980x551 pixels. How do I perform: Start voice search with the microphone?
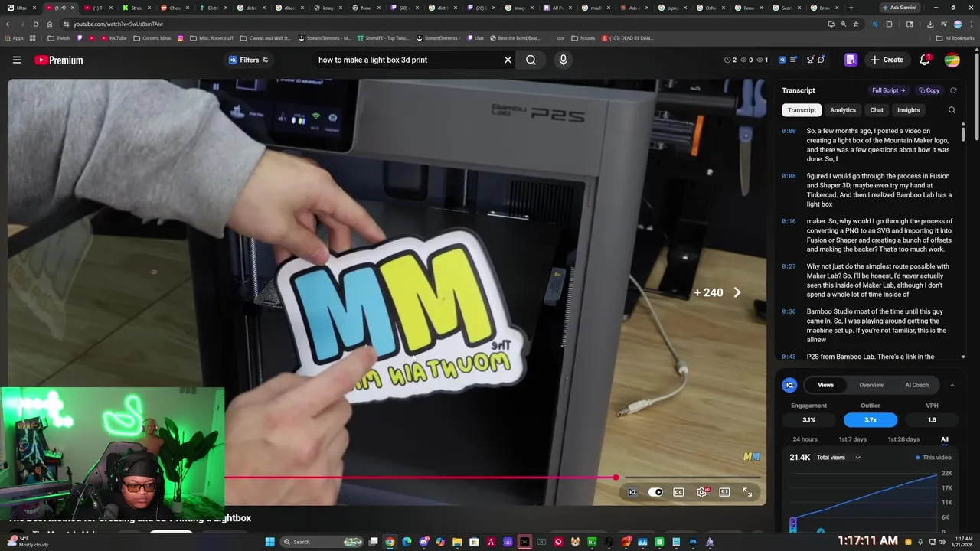pyautogui.click(x=563, y=60)
